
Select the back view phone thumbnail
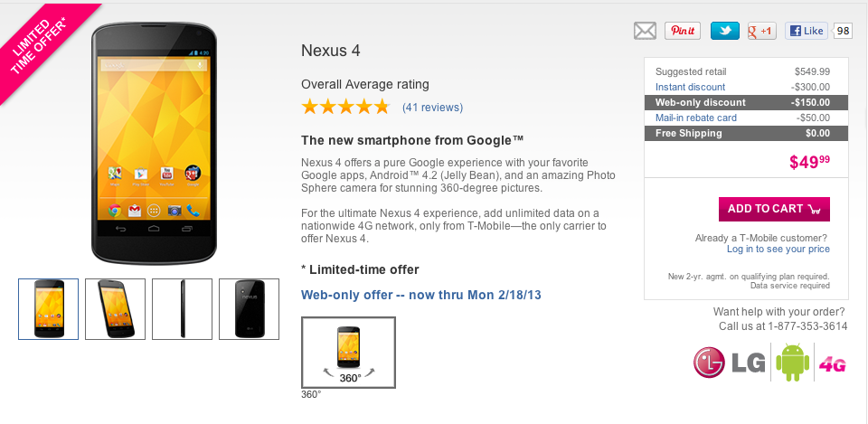[x=249, y=309]
